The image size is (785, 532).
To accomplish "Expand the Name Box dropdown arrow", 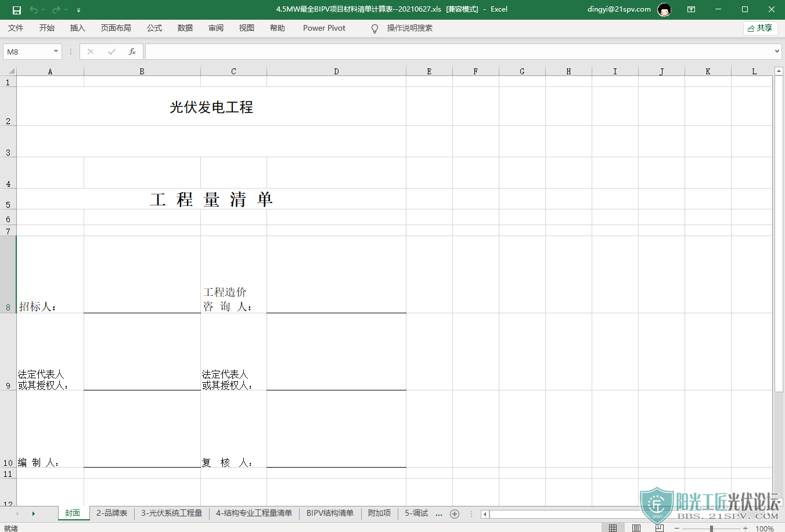I will pos(56,52).
